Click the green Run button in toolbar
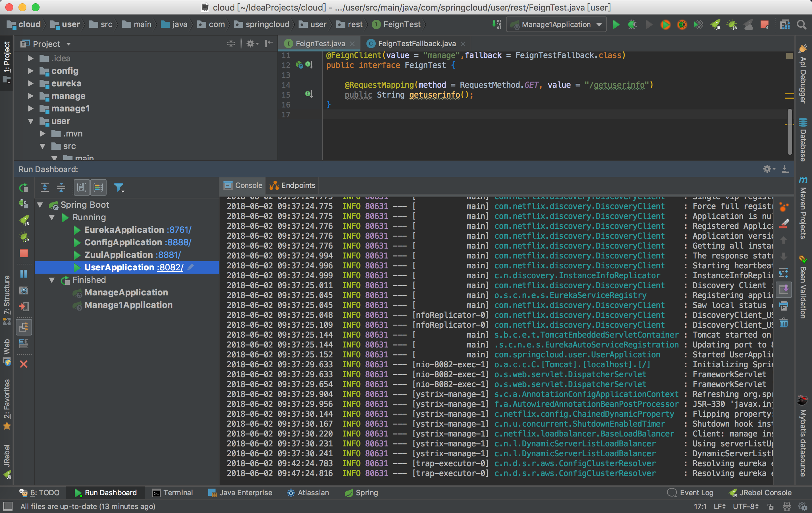This screenshot has height=513, width=812. [616, 25]
